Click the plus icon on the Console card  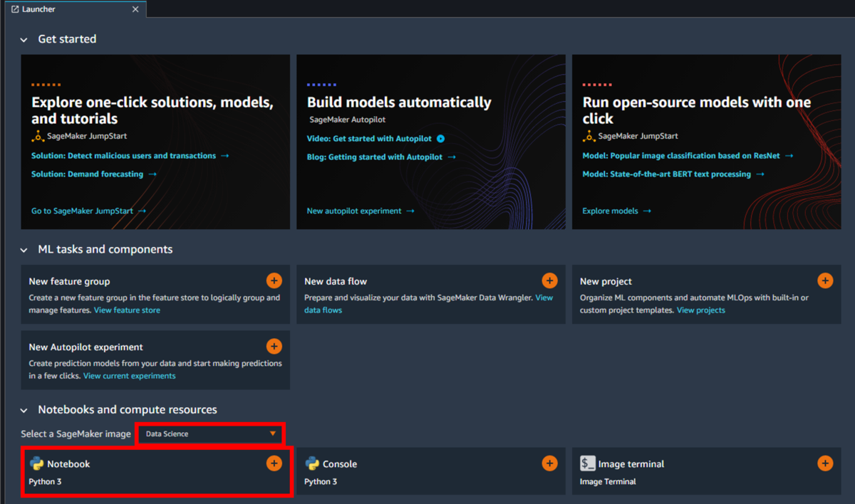click(549, 463)
